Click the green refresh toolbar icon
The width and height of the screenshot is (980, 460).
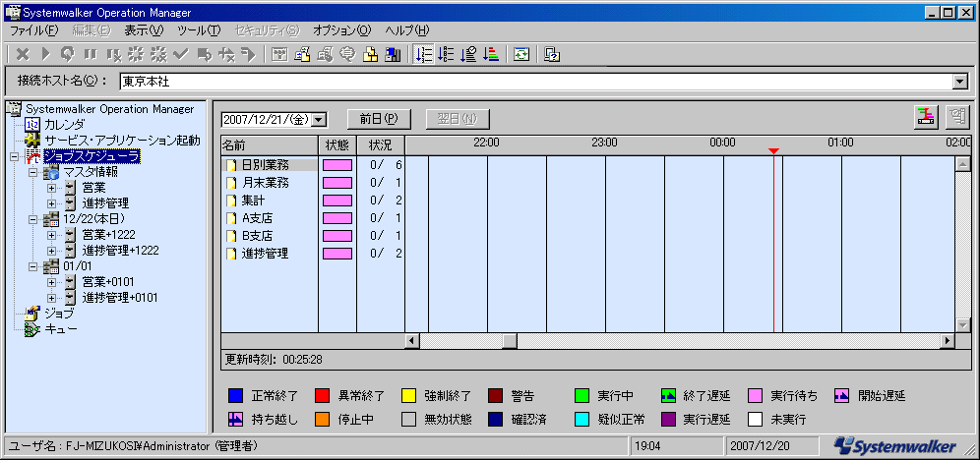coord(521,55)
